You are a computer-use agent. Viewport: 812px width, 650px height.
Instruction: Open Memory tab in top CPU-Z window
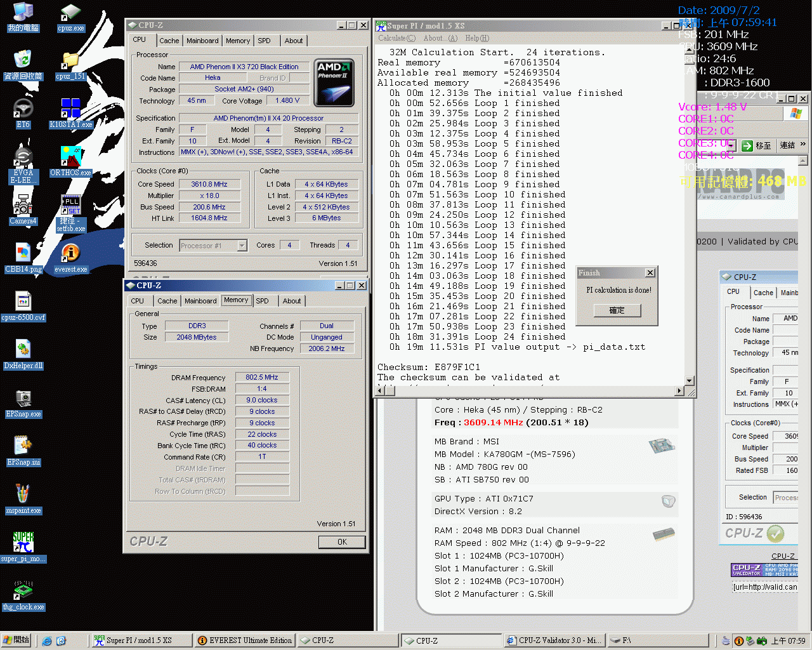coord(238,41)
